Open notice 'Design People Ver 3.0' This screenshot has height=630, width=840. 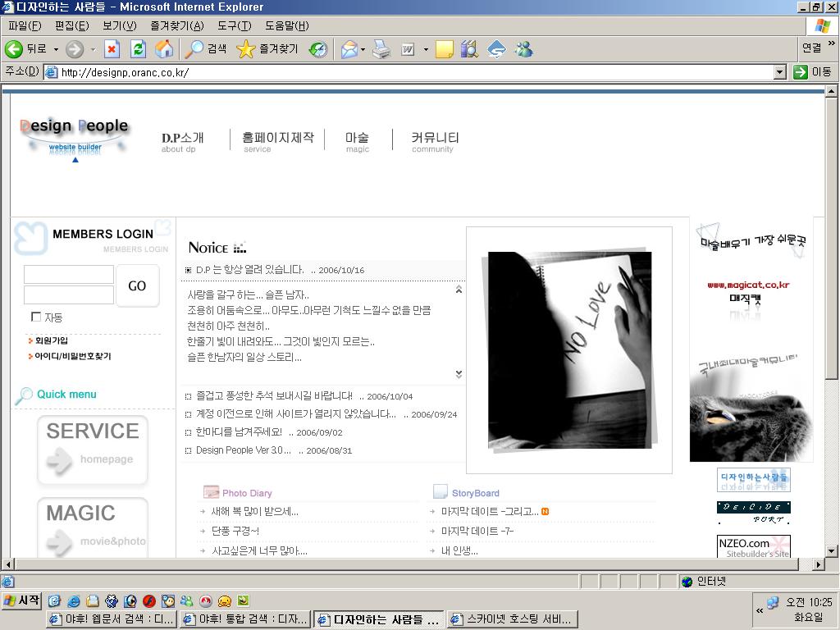pos(243,450)
